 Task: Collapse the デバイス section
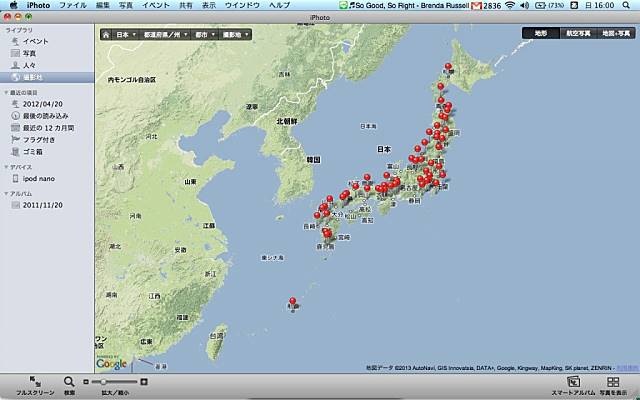pyautogui.click(x=6, y=167)
